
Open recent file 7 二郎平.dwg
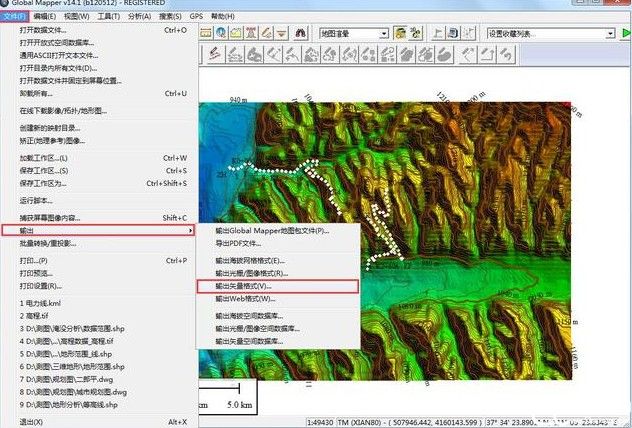(99, 379)
